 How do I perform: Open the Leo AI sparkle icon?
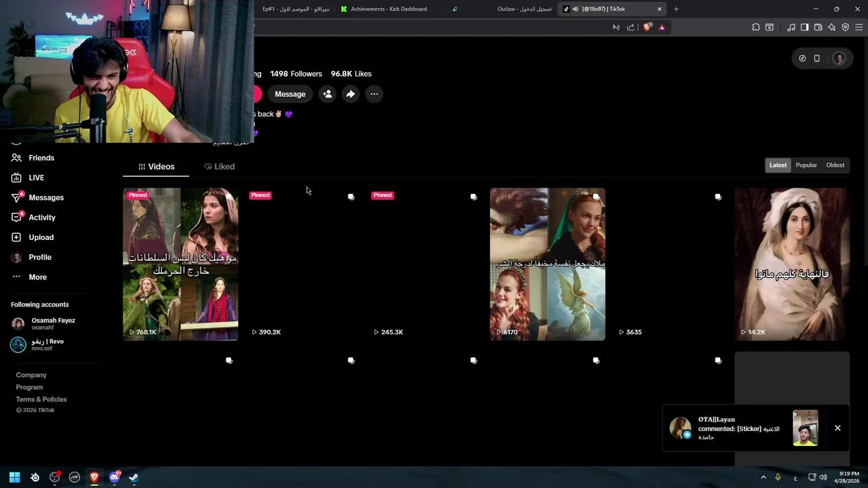pyautogui.click(x=832, y=27)
